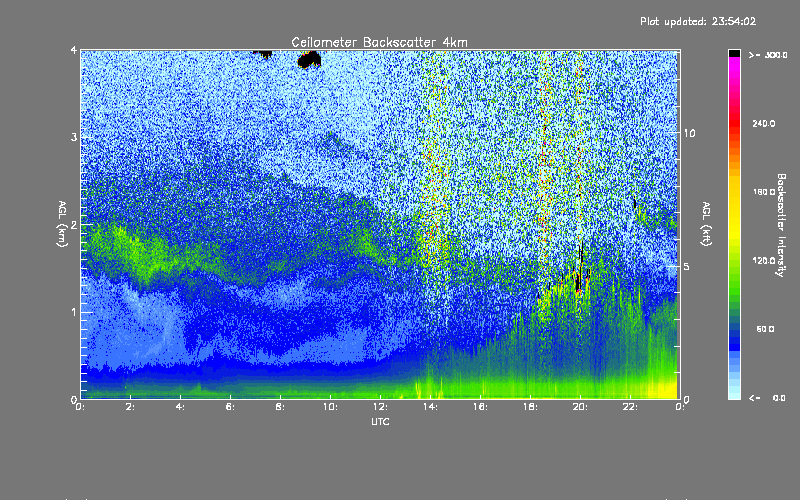The height and width of the screenshot is (500, 800).
Task: Pick the red band of the colorbar
Action: (x=734, y=125)
